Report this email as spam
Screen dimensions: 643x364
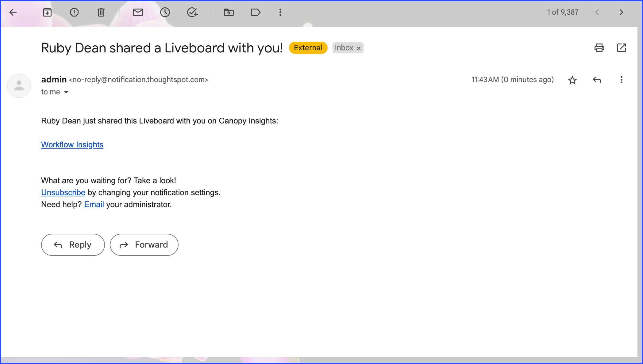click(74, 12)
